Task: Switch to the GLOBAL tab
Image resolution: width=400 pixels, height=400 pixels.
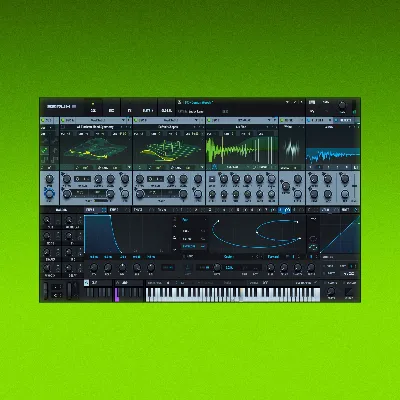Action: pos(166,110)
